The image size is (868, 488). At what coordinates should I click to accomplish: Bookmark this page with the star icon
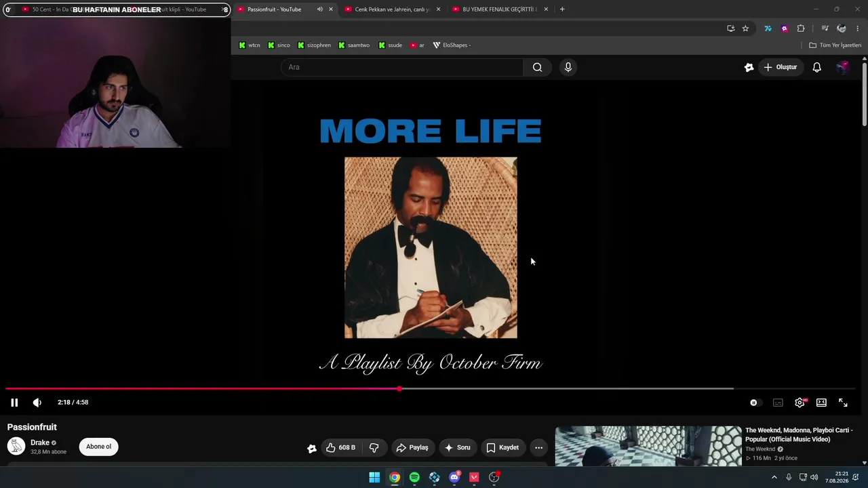pos(745,28)
